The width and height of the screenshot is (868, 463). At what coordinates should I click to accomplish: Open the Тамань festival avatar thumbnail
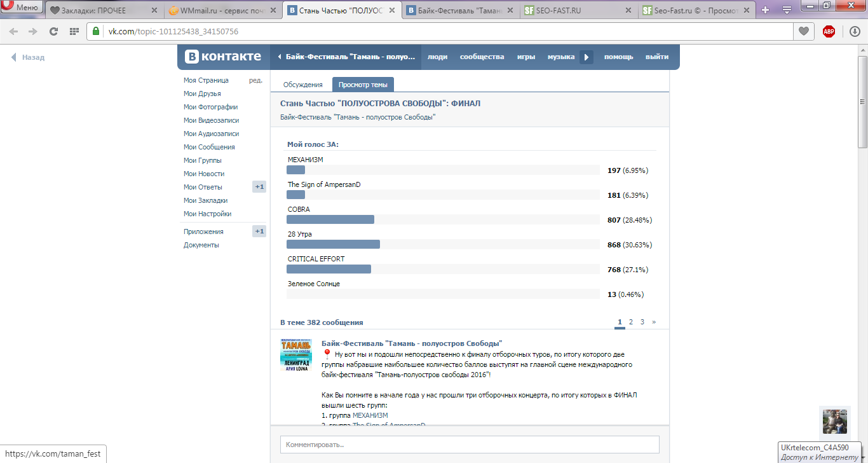(296, 355)
